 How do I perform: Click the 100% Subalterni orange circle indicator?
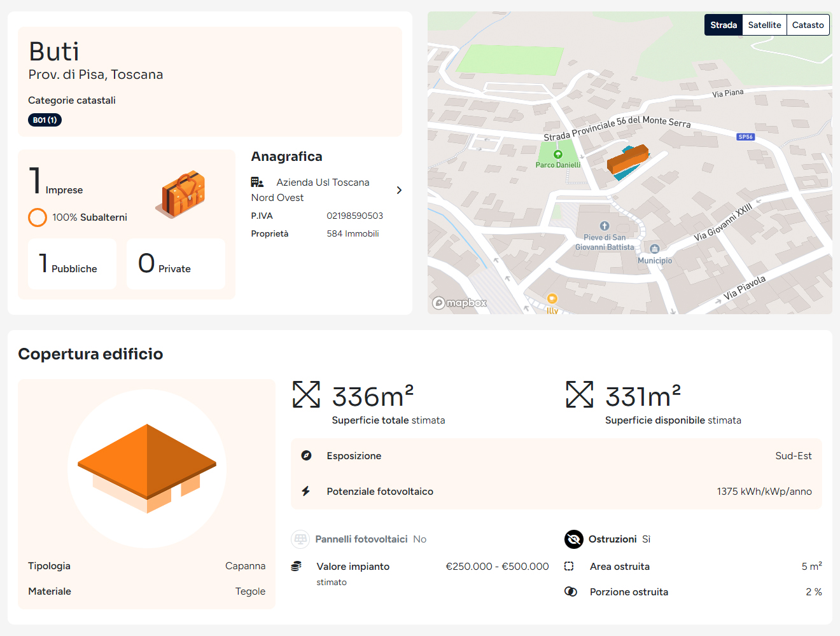click(38, 218)
